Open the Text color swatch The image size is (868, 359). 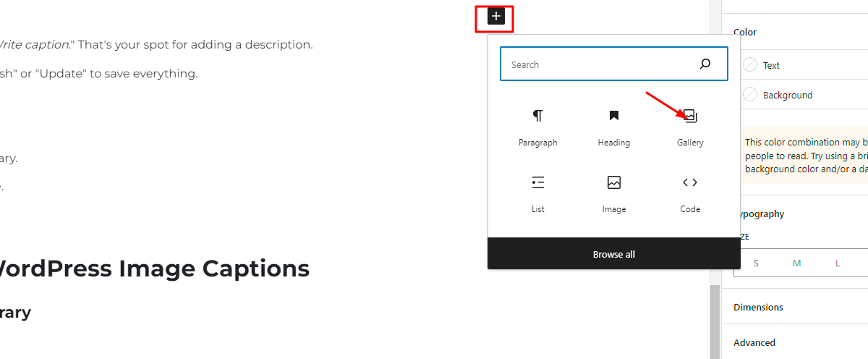[750, 65]
